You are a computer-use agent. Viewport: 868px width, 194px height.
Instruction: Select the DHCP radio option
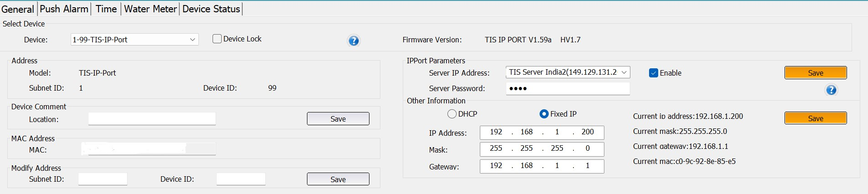pyautogui.click(x=452, y=114)
